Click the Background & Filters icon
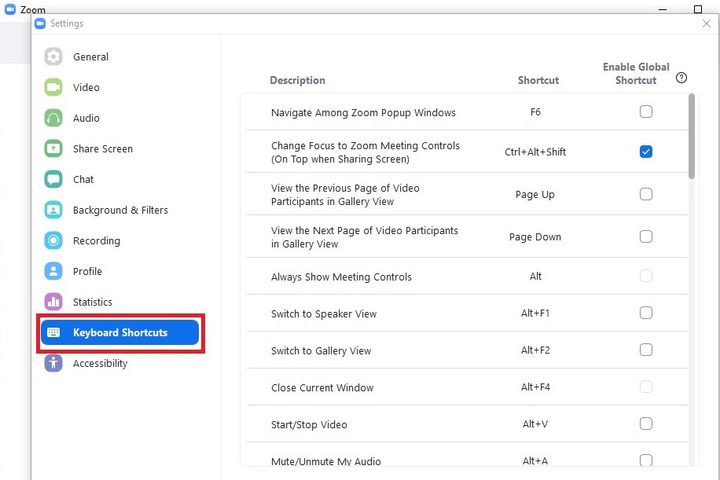Screen dimensions: 720x480 point(53,210)
